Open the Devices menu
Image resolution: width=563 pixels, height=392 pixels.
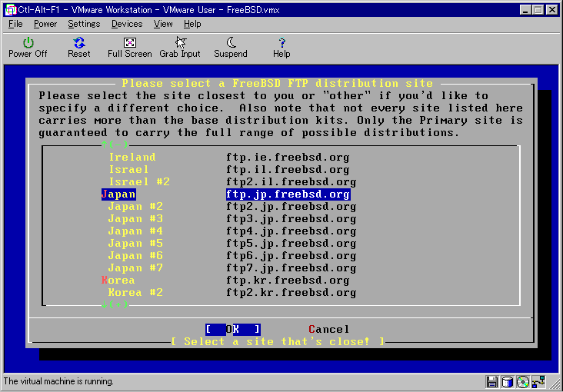coord(127,24)
